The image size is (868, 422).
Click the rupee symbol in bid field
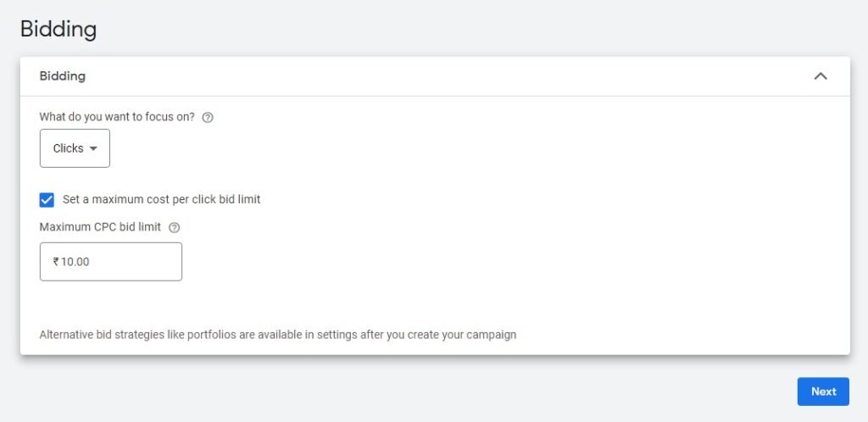click(x=56, y=262)
